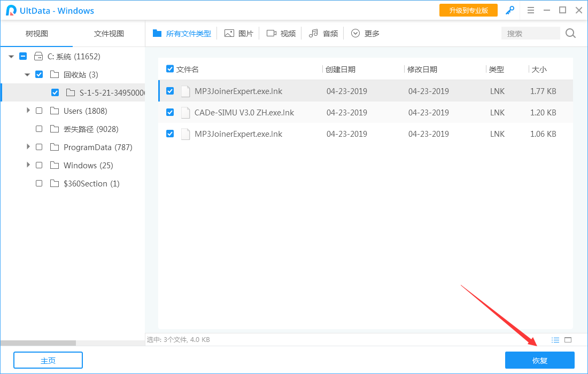Collapse the 回收站 tree node
The width and height of the screenshot is (588, 374).
click(x=27, y=75)
